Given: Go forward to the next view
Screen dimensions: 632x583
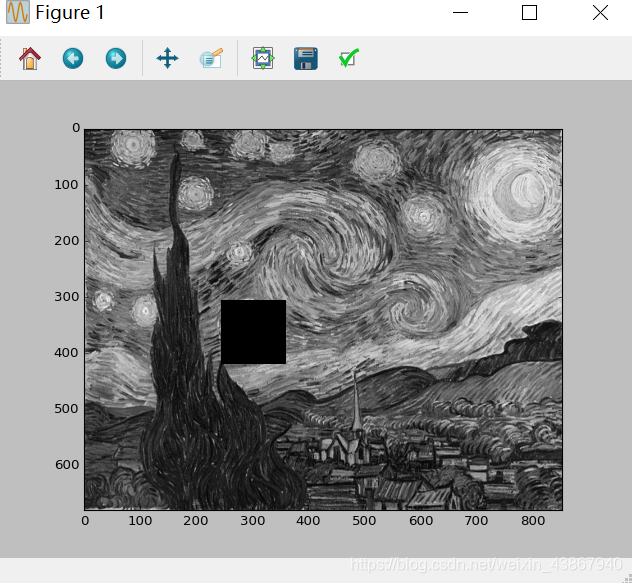Looking at the screenshot, I should pyautogui.click(x=116, y=58).
